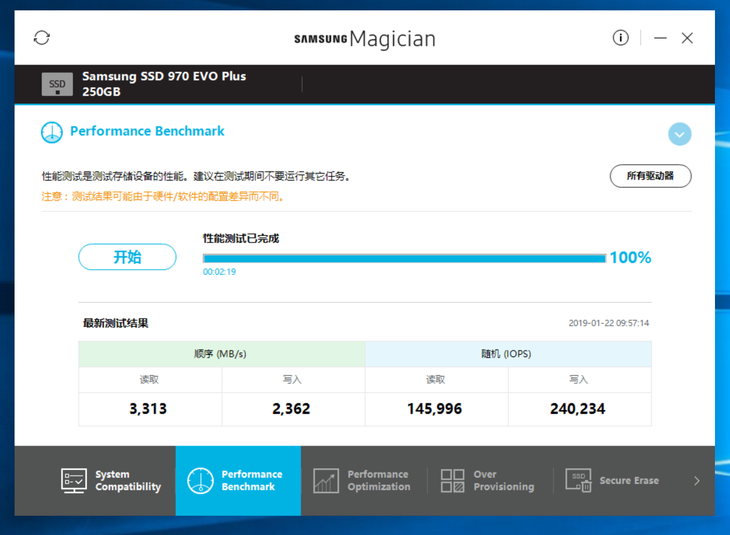The image size is (730, 535).
Task: Click the Secure Erase SSD trash icon
Action: click(578, 481)
